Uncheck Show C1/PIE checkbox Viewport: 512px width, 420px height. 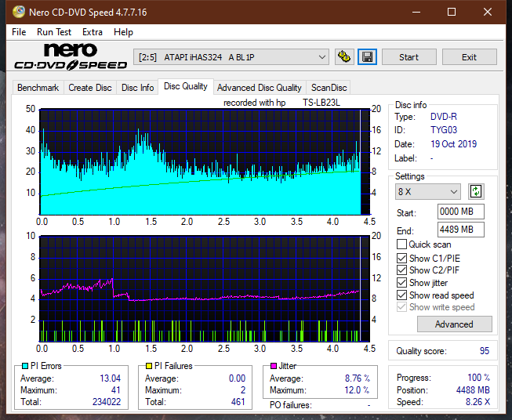pos(401,258)
